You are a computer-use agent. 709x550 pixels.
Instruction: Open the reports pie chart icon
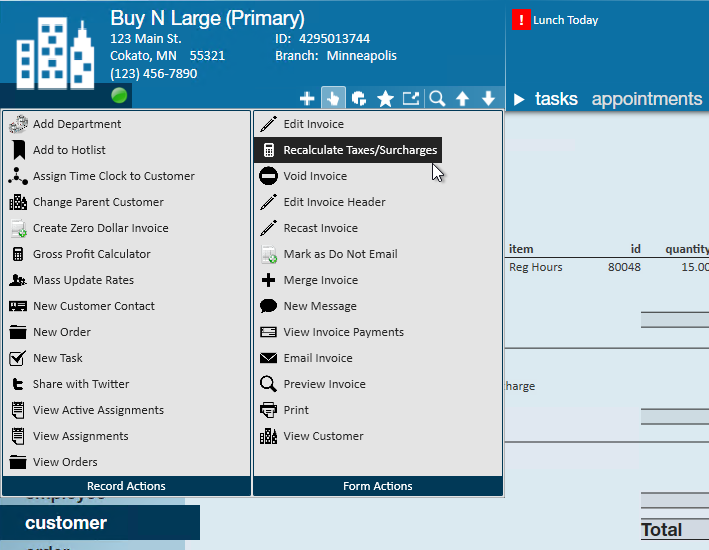point(359,98)
